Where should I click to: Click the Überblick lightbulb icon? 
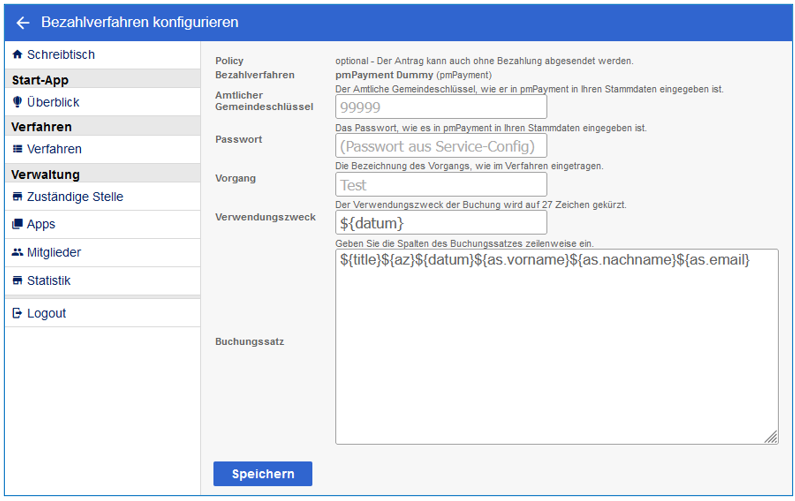click(x=17, y=102)
